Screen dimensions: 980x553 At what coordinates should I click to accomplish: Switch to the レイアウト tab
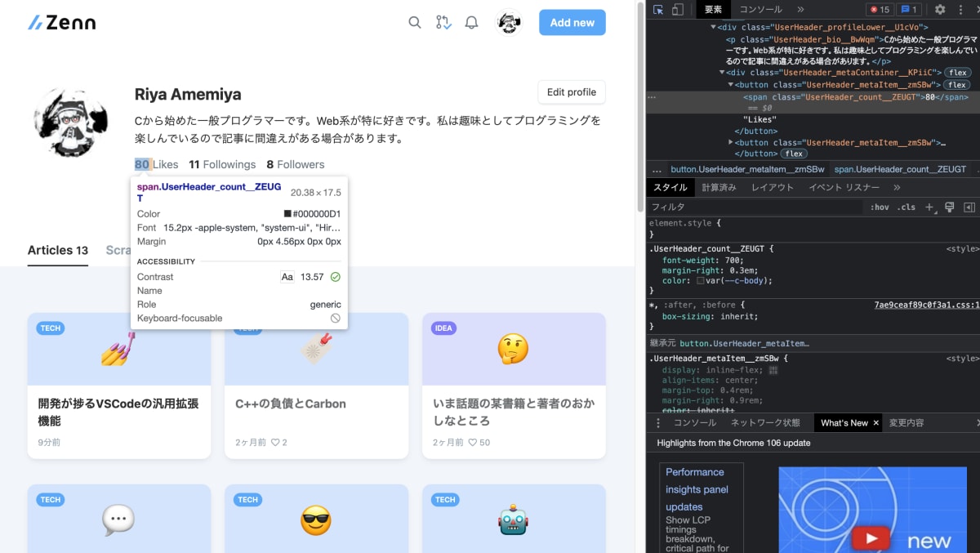point(773,187)
